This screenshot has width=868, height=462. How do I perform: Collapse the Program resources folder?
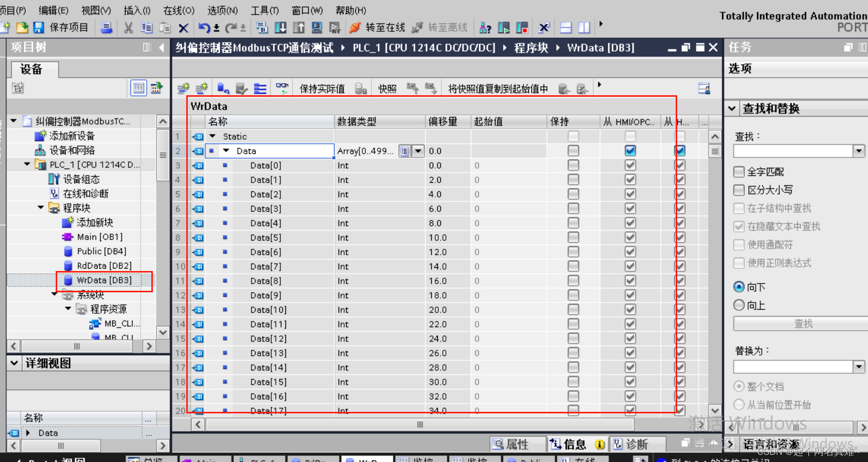click(68, 308)
